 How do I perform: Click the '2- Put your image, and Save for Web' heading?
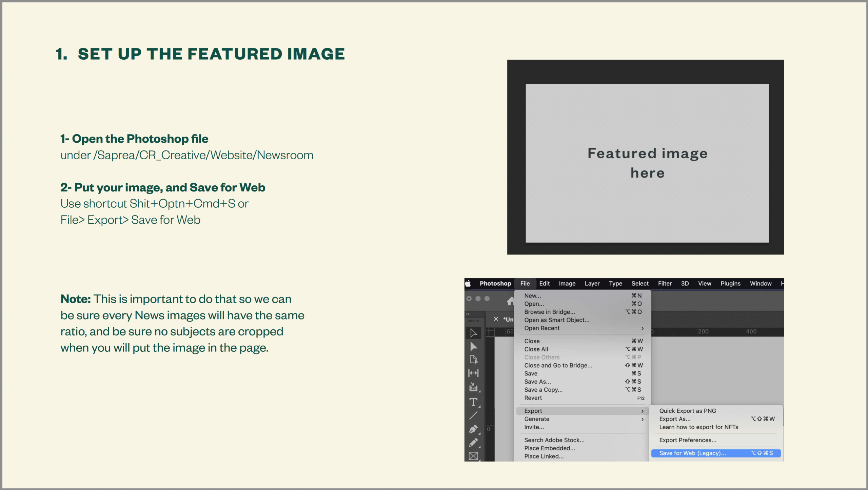[163, 187]
